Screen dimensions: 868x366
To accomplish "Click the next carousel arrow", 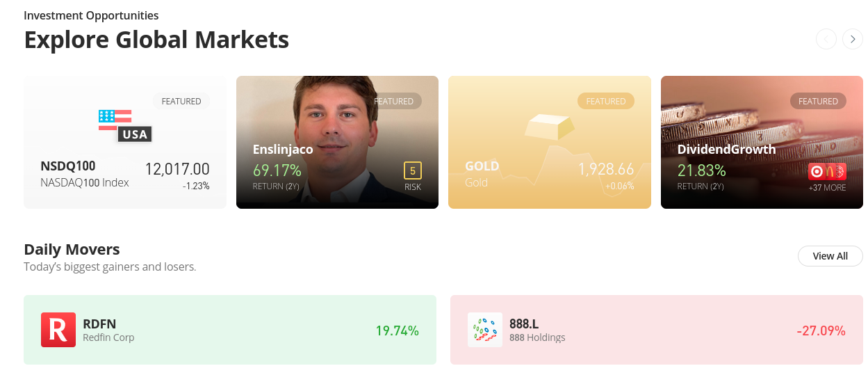I will 852,39.
